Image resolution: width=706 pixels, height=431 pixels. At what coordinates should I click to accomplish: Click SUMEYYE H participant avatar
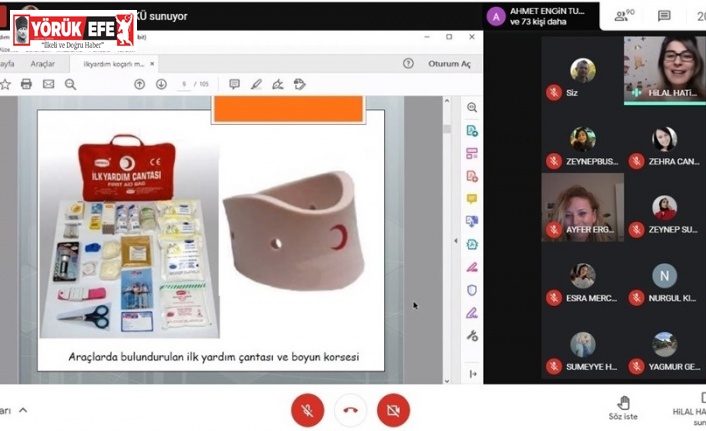point(583,345)
